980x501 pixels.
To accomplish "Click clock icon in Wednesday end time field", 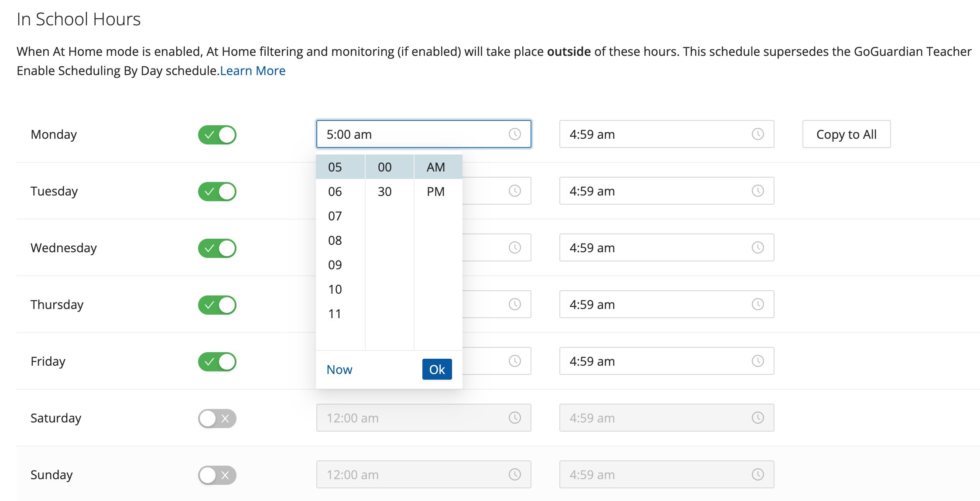I will [x=758, y=247].
